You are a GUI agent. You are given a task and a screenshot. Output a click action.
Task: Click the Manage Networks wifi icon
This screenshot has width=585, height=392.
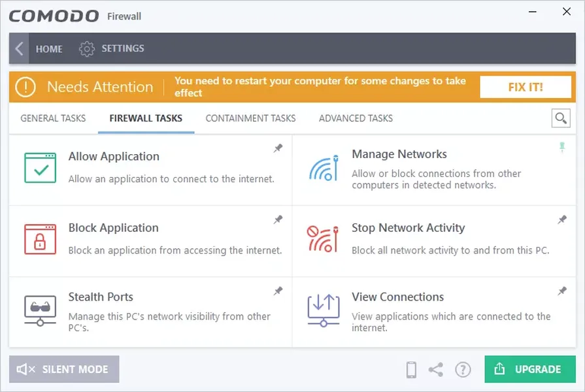pos(323,168)
